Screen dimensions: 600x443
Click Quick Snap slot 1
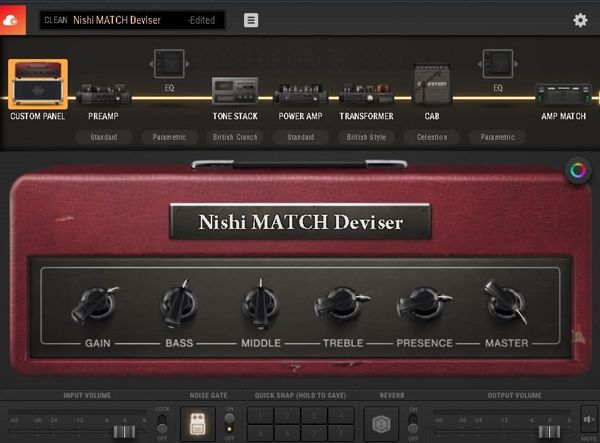point(260,415)
